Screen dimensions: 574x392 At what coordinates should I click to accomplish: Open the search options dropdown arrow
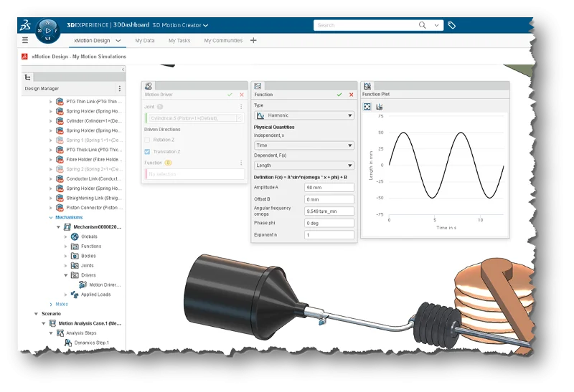point(436,25)
